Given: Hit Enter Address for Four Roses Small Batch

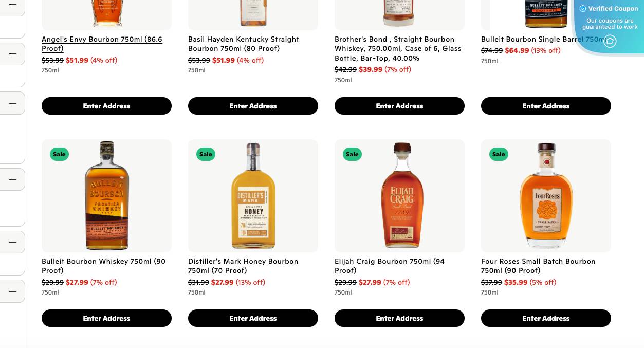Looking at the screenshot, I should tap(546, 318).
